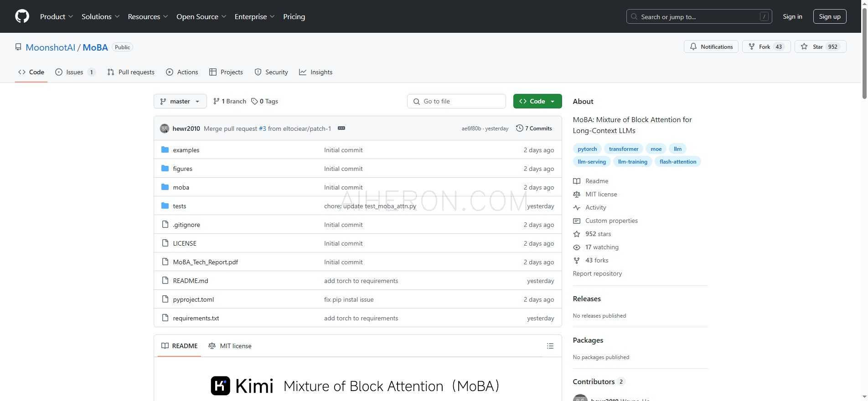Open the moba folder
This screenshot has width=868, height=401.
pyautogui.click(x=181, y=187)
